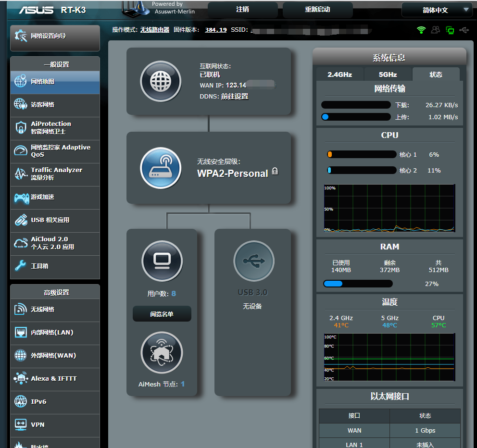Screen dimensions: 477x448
Task: Click the CPU usage history graph
Action: pos(389,208)
